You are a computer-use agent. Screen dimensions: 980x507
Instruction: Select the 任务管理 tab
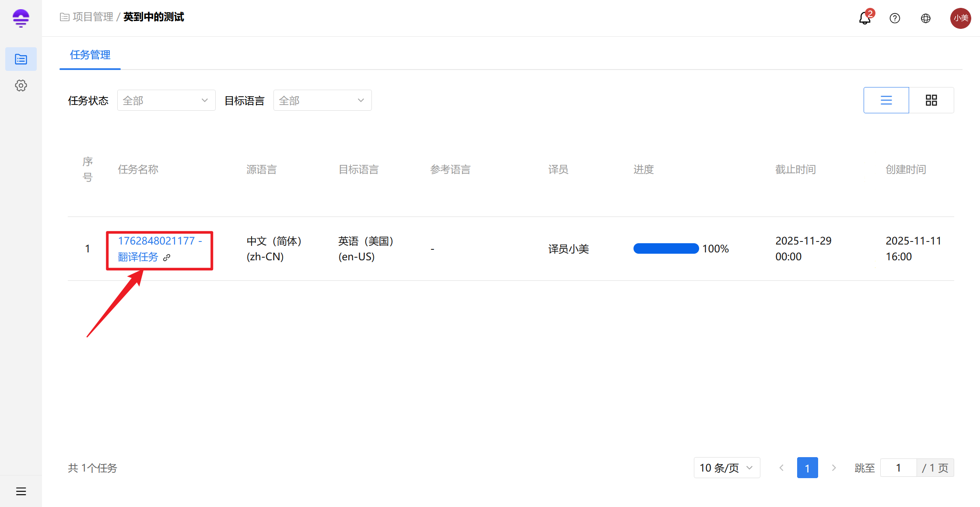coord(90,55)
